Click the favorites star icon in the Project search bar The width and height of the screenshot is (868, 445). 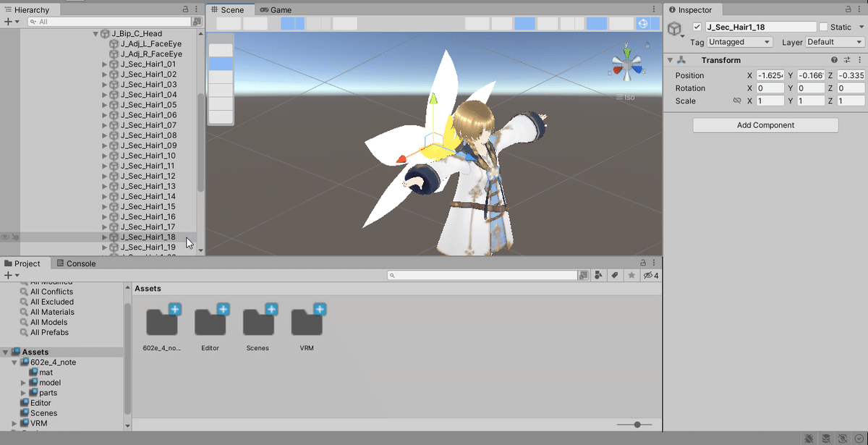pyautogui.click(x=631, y=275)
